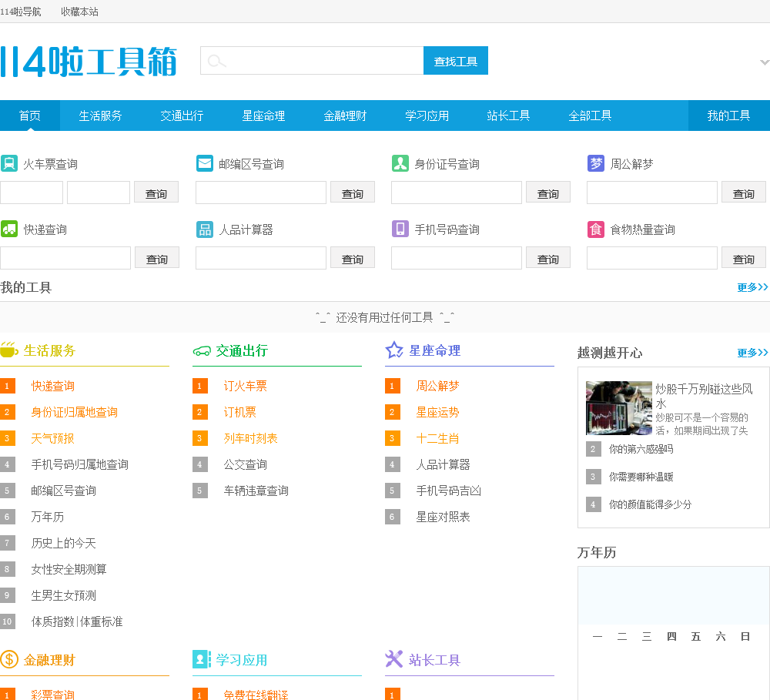Open the stock trading article thumbnail
Screen dimensions: 770x700
click(618, 407)
